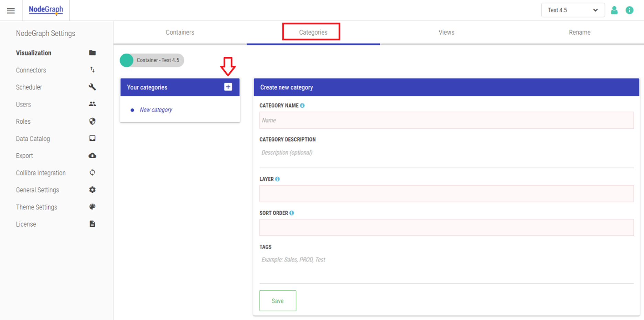Click the Sort Order info icon
The width and height of the screenshot is (644, 320).
coord(292,213)
